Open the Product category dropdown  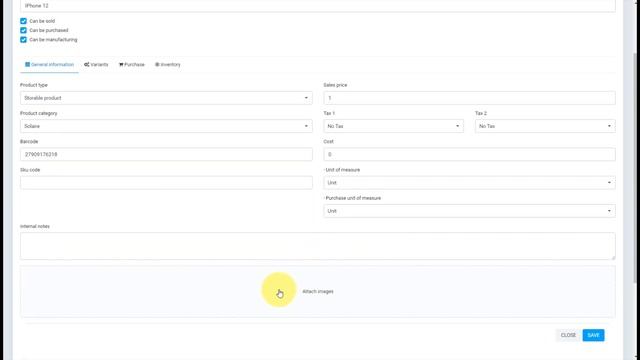(x=166, y=126)
